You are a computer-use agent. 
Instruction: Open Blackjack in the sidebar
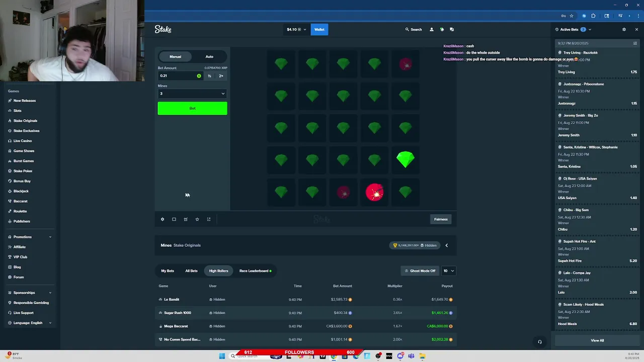pos(21,191)
